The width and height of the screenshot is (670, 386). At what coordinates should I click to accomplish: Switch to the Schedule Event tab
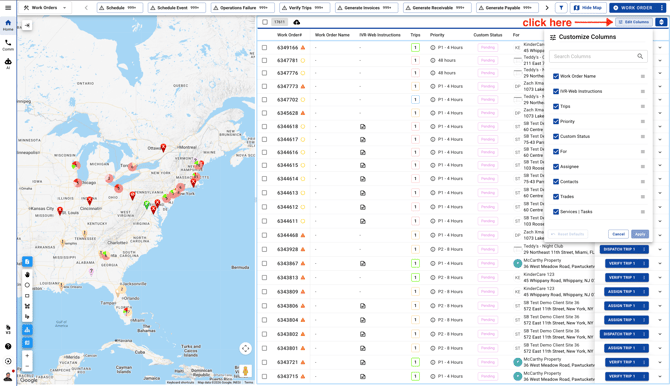coord(176,8)
